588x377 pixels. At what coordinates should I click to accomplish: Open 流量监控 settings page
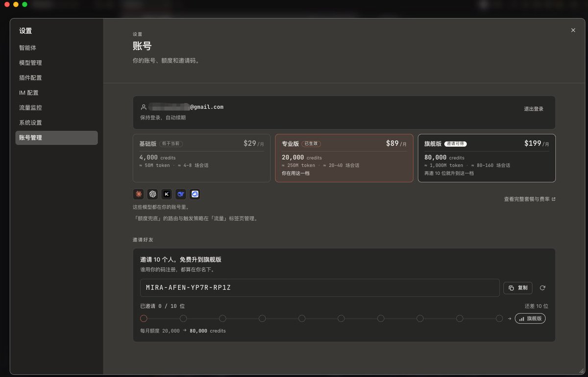pyautogui.click(x=56, y=108)
